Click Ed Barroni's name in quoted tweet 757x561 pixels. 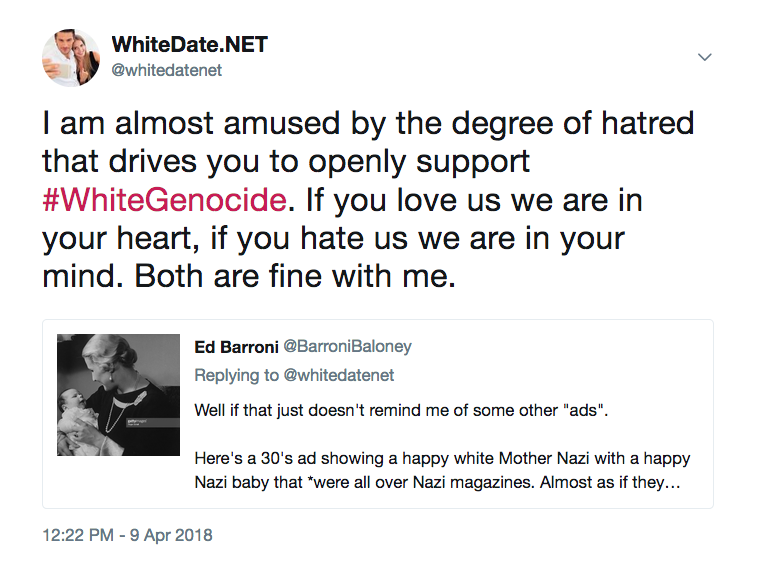coord(237,347)
